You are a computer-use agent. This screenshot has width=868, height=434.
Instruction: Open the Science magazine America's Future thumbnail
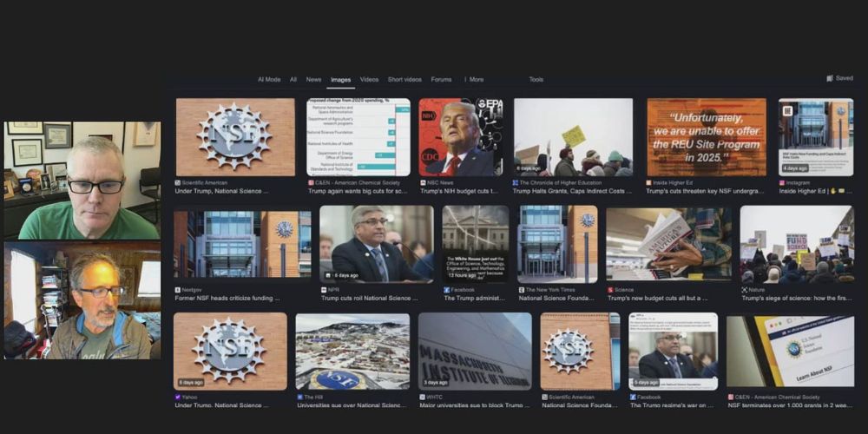(x=668, y=244)
